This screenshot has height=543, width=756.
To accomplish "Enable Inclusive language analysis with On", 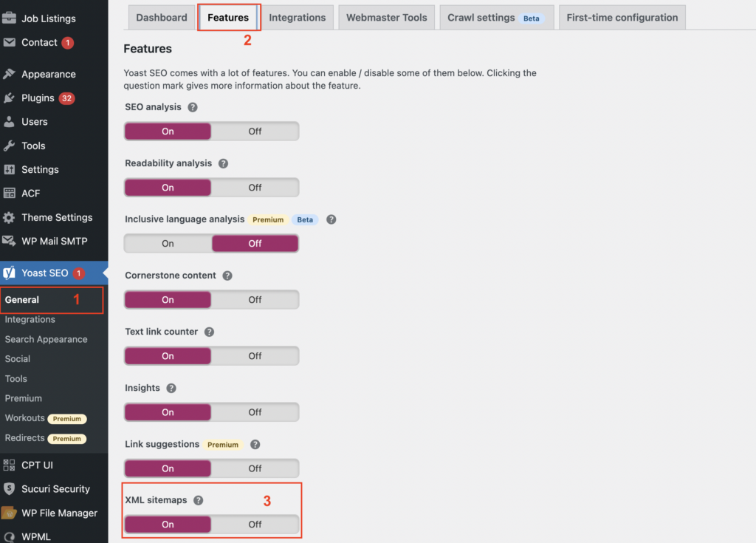I will tap(168, 244).
